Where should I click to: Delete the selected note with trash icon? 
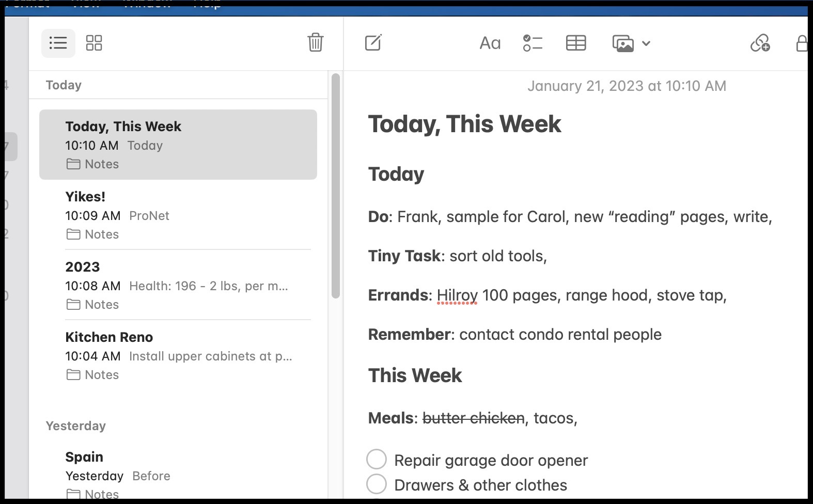(x=315, y=42)
